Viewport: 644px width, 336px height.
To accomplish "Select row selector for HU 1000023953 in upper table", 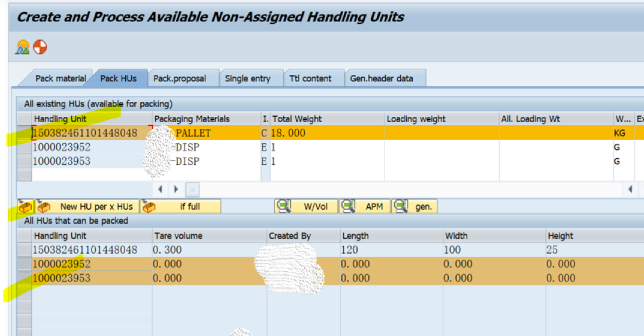I will click(24, 161).
